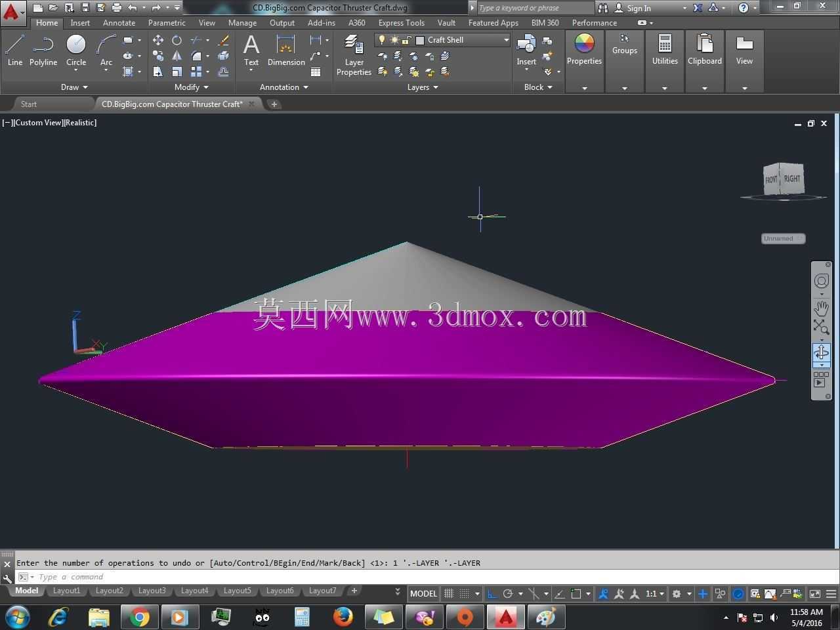Open the annotation scale 1:1 dropdown
Image resolution: width=840 pixels, height=630 pixels.
[654, 594]
